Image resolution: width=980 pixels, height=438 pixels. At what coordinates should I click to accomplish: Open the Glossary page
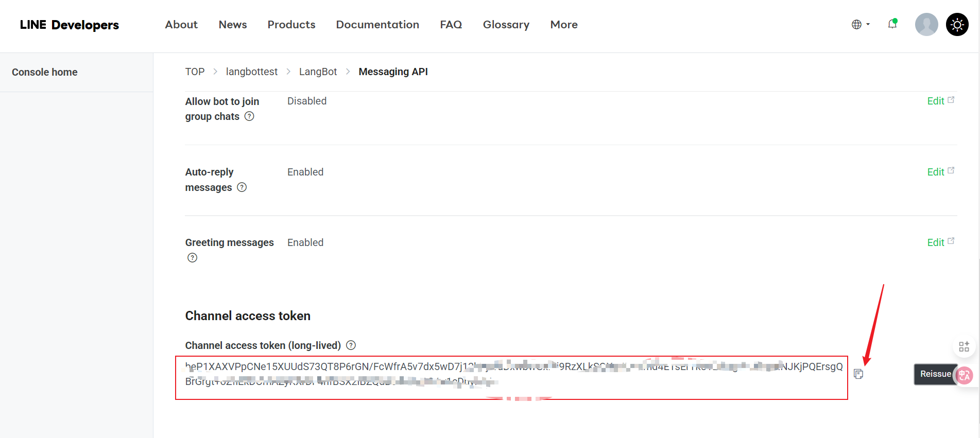[506, 25]
